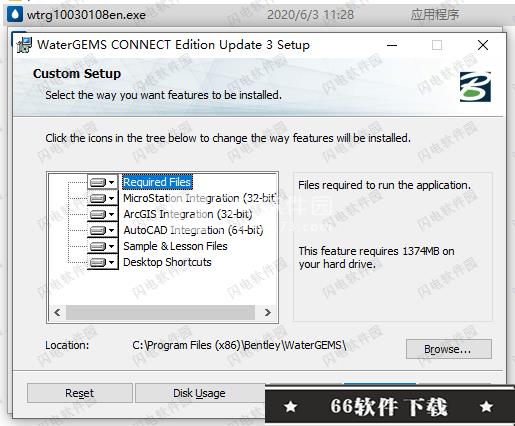Open Required Files feature install dropdown
The width and height of the screenshot is (515, 426).
(103, 182)
